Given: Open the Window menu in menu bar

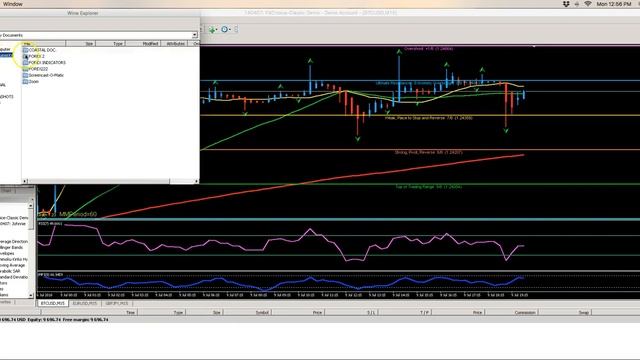Looking at the screenshot, I should coord(13,4).
